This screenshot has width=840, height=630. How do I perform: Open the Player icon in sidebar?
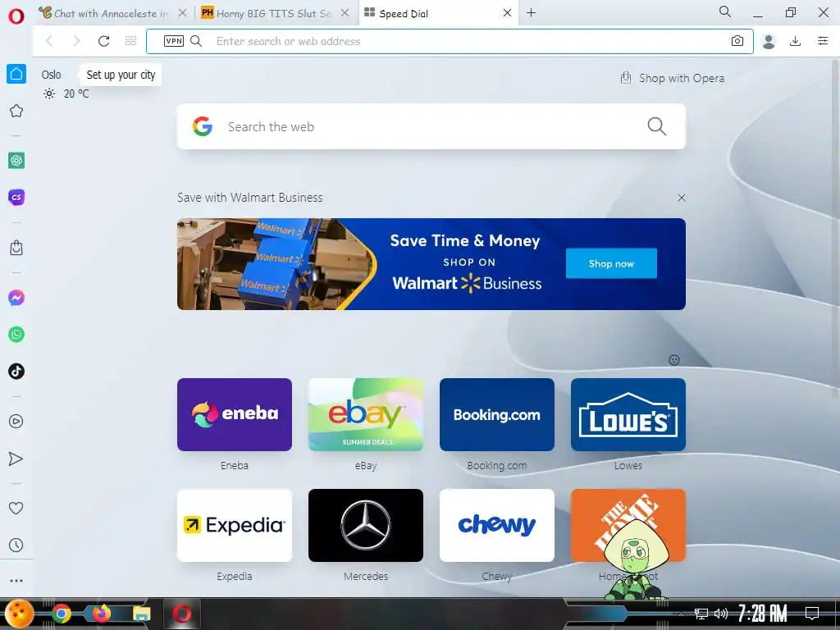click(x=16, y=422)
